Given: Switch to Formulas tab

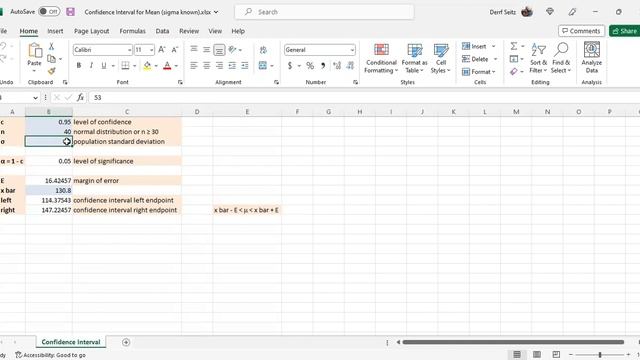Looking at the screenshot, I should [x=132, y=31].
